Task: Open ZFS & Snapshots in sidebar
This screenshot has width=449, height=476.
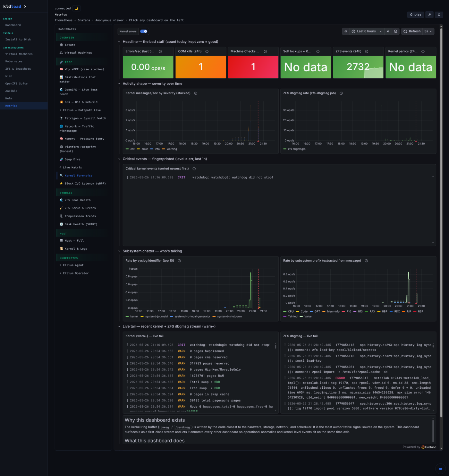Action: pyautogui.click(x=18, y=69)
